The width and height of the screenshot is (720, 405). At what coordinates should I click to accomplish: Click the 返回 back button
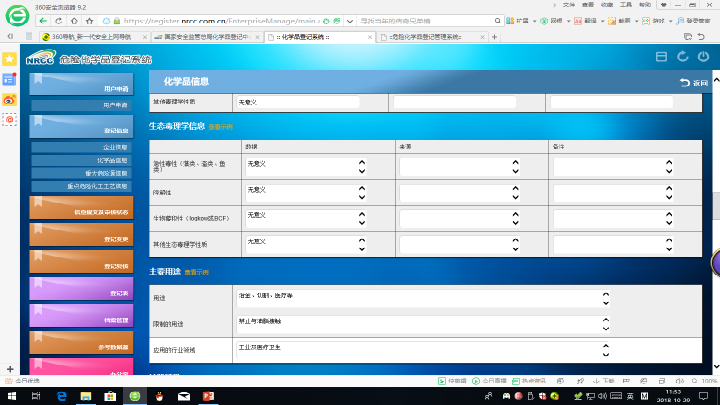point(693,82)
